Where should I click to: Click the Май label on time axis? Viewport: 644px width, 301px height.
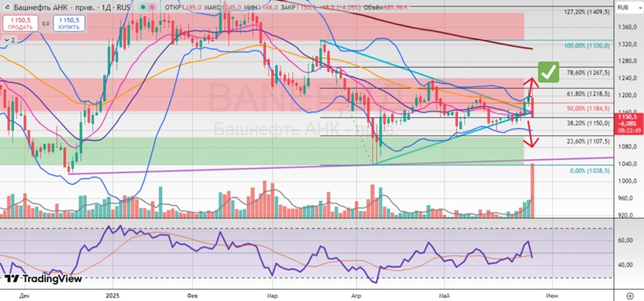444,295
